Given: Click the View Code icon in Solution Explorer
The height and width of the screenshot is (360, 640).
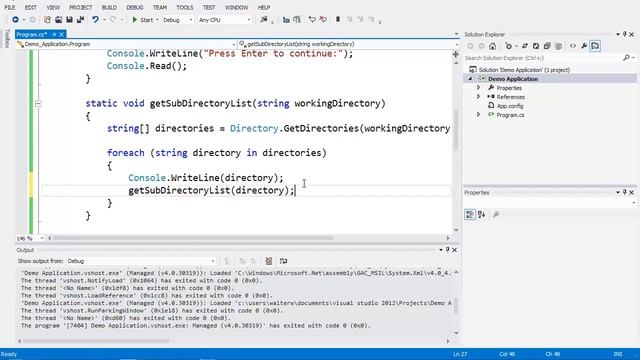Looking at the screenshot, I should pyautogui.click(x=573, y=46).
